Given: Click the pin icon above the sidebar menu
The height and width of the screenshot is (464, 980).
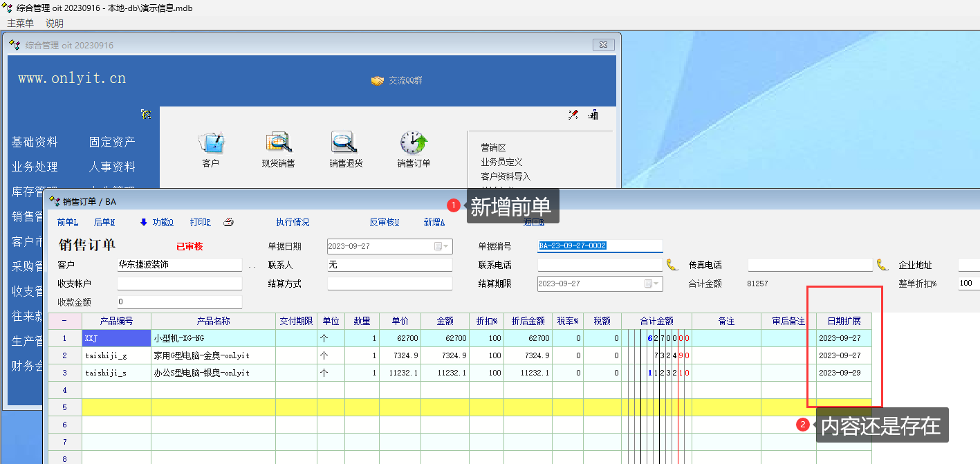Looking at the screenshot, I should coord(146,114).
